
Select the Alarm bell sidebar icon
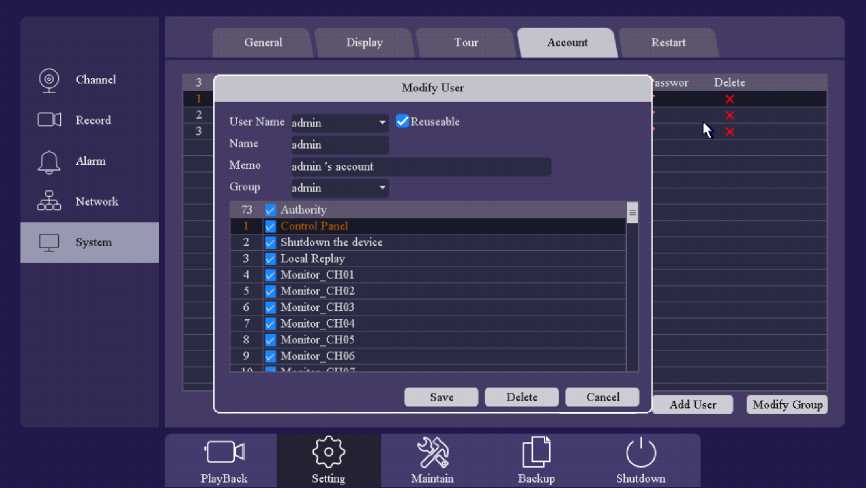pos(49,161)
